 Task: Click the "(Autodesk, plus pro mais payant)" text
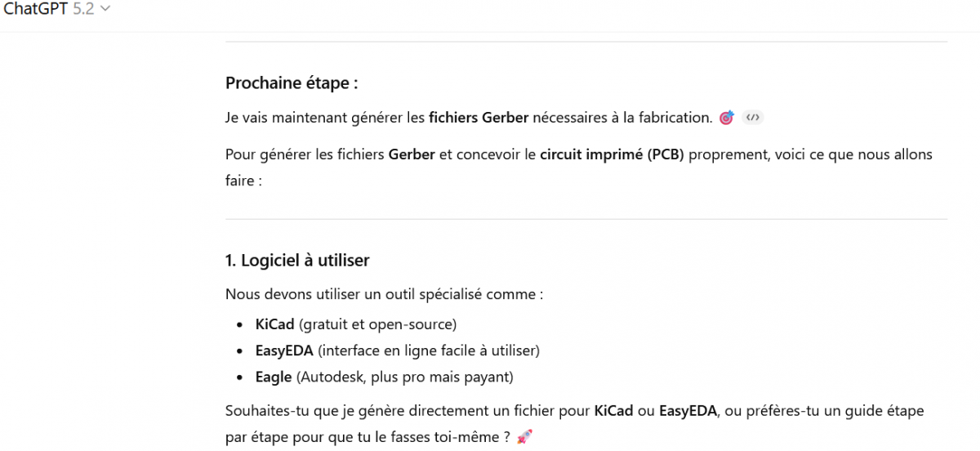(404, 377)
